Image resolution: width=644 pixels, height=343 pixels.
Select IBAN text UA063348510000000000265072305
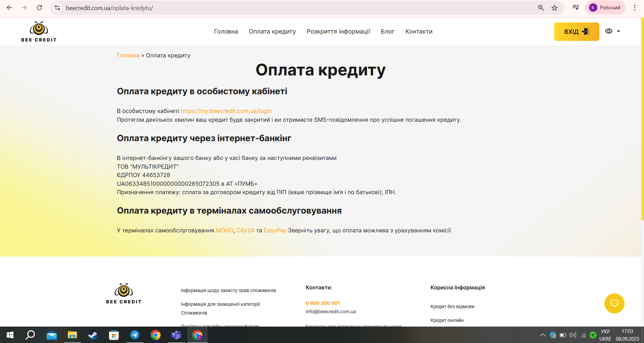pyautogui.click(x=168, y=184)
